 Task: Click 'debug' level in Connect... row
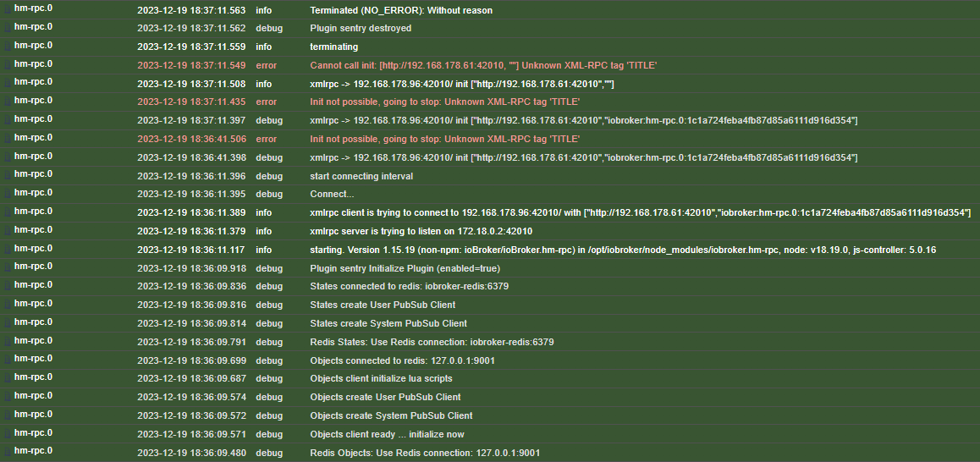(x=269, y=195)
